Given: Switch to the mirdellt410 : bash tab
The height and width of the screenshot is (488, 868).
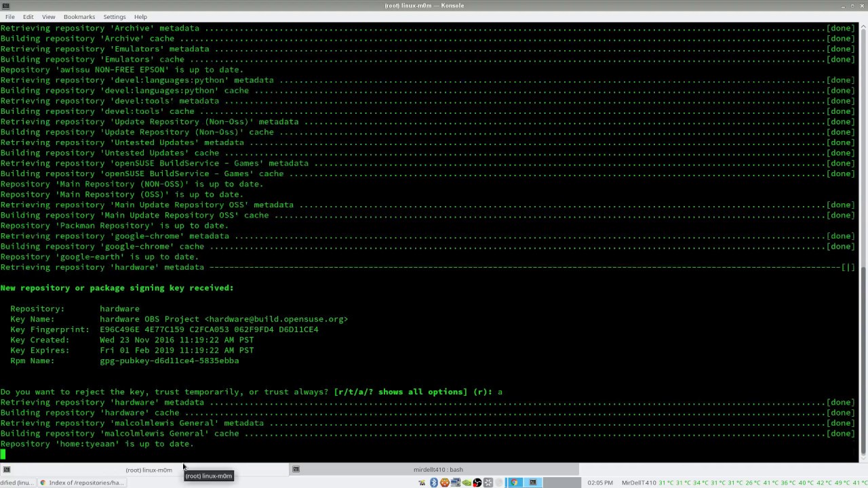Looking at the screenshot, I should coord(434,470).
